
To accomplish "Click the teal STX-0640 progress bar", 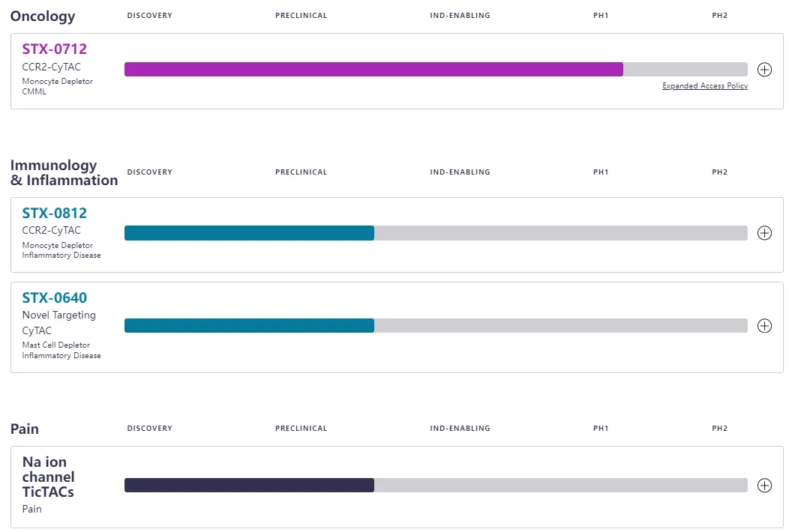I will tap(249, 326).
